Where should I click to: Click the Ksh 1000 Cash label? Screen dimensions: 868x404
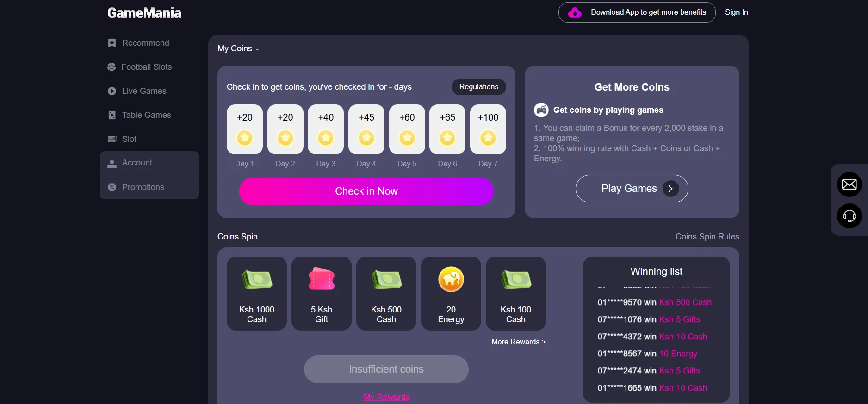(257, 315)
